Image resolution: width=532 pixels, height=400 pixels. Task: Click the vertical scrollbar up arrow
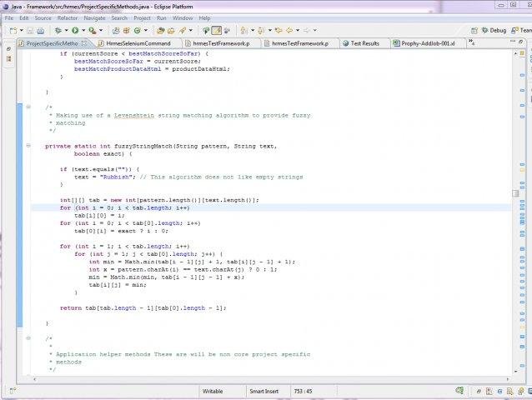tap(515, 53)
